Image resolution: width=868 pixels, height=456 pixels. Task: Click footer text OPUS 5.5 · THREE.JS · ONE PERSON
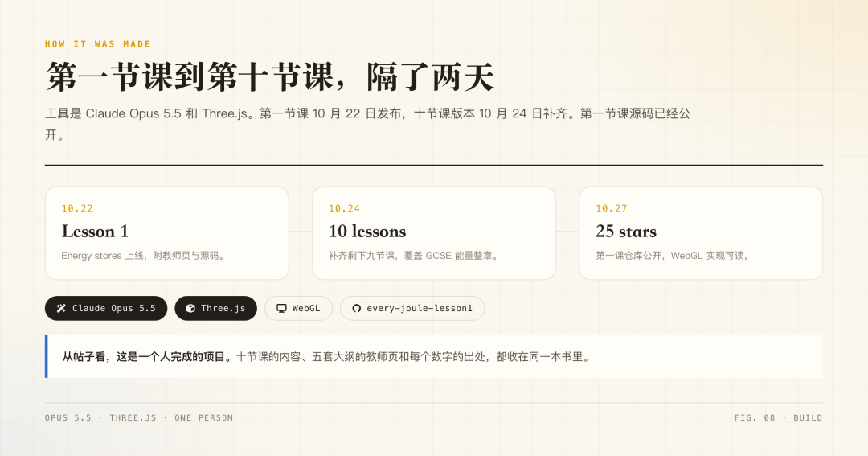tap(139, 417)
